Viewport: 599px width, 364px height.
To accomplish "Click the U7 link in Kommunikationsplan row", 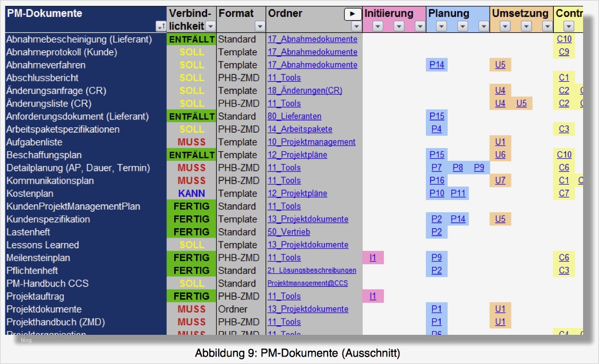I will click(500, 180).
